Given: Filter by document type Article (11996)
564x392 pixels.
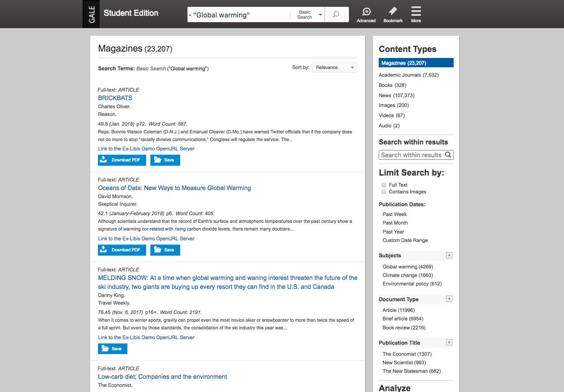Looking at the screenshot, I should 398,310.
